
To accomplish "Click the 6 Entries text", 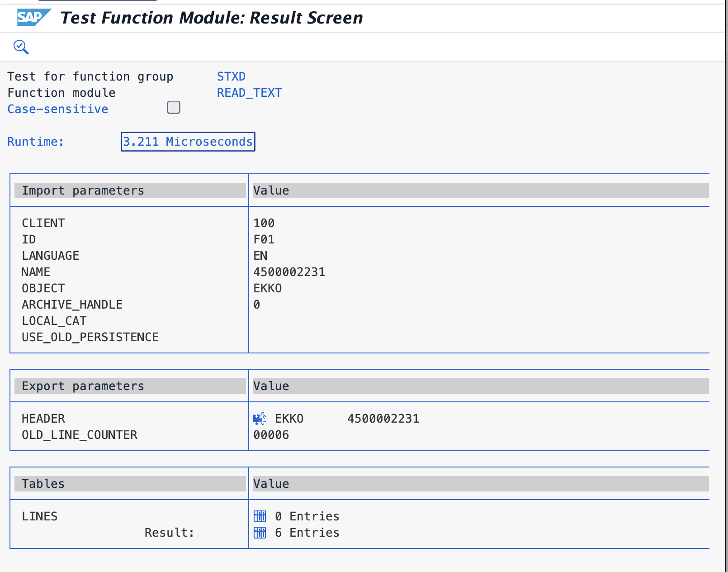I will coord(307,533).
